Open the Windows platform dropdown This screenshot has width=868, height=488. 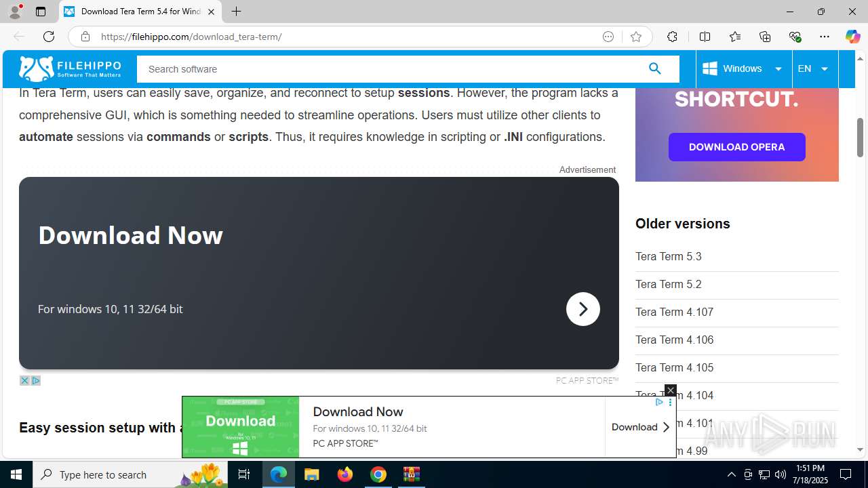[x=743, y=68]
